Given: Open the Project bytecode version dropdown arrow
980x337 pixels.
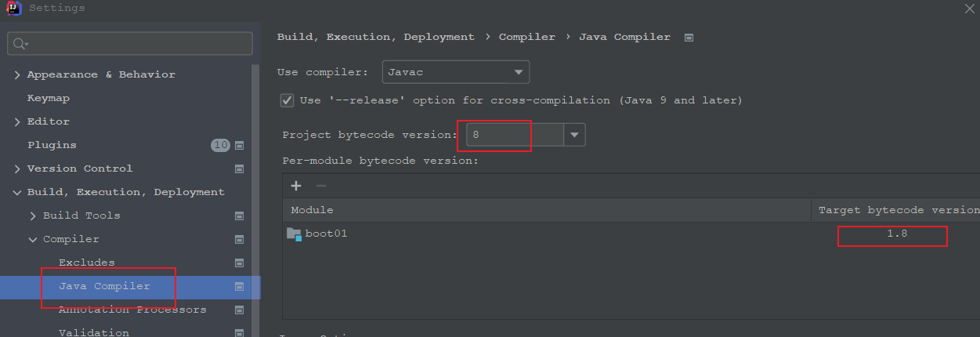Looking at the screenshot, I should 575,135.
